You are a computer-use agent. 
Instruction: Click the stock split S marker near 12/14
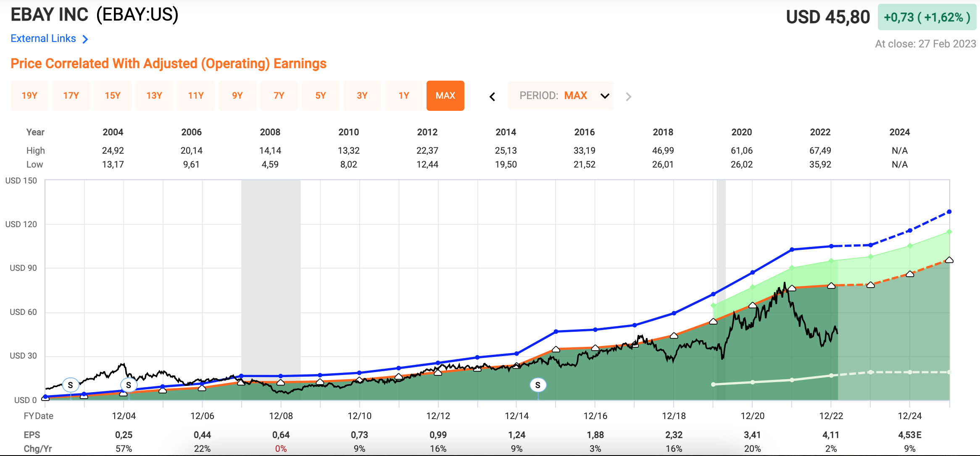tap(537, 385)
